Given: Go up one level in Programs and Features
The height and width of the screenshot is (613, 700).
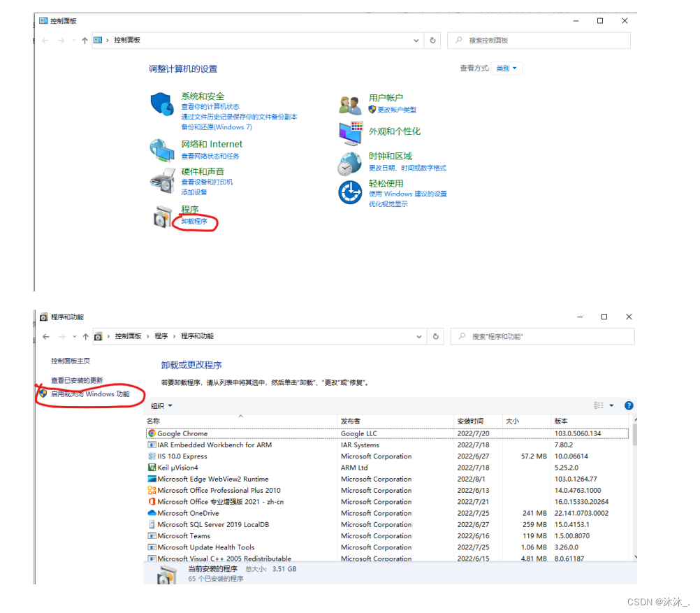Looking at the screenshot, I should tap(85, 336).
